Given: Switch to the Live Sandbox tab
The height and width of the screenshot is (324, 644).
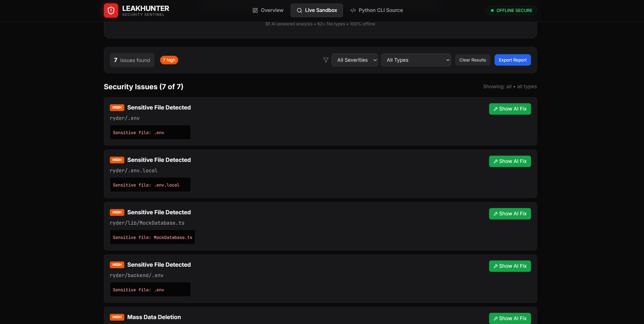Looking at the screenshot, I should [317, 10].
